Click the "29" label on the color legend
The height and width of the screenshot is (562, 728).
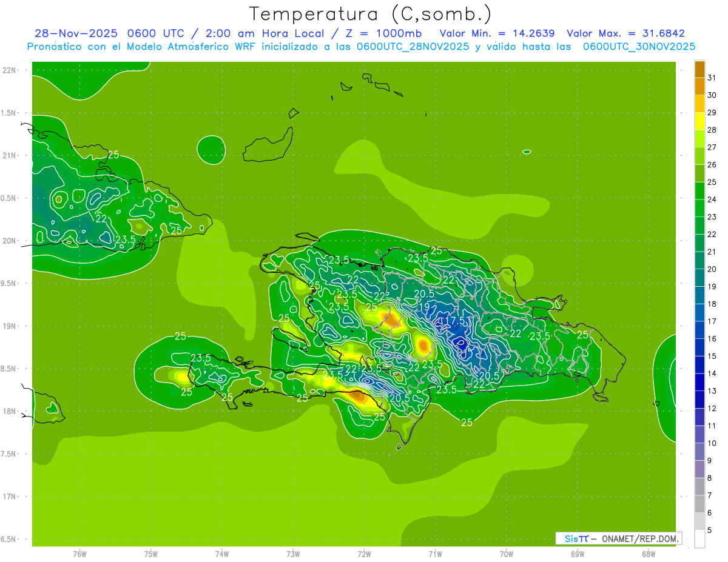[712, 113]
